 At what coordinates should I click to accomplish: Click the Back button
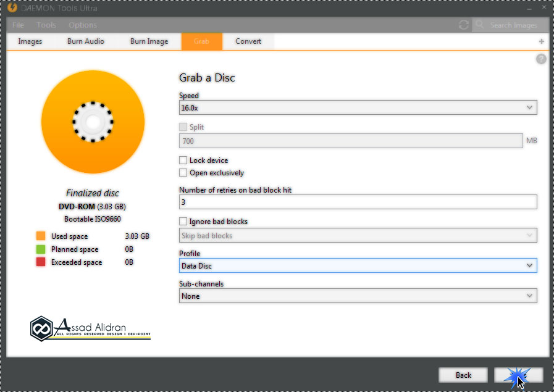tap(463, 375)
